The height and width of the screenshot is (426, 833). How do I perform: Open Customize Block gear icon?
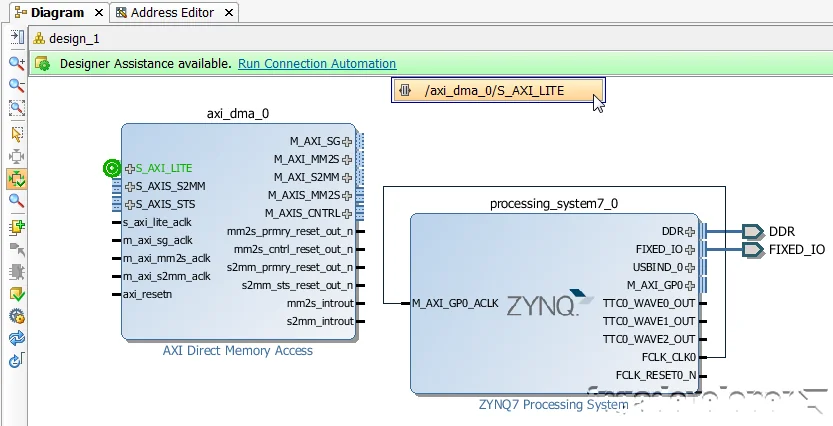point(17,316)
